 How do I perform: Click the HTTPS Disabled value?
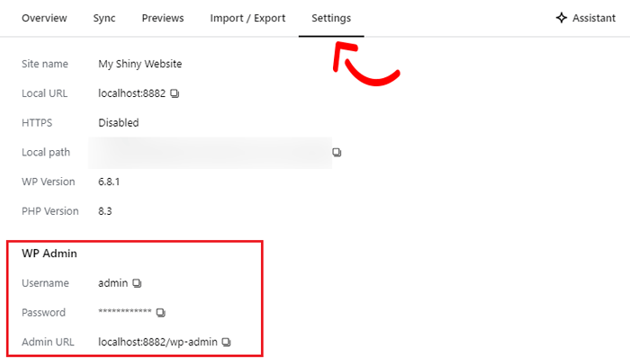(x=119, y=123)
